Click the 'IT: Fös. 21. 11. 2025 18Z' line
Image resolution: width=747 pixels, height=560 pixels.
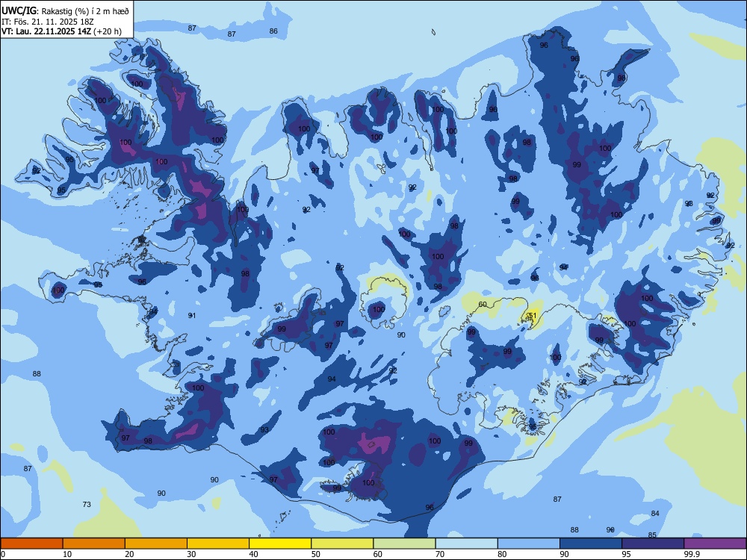[48, 22]
